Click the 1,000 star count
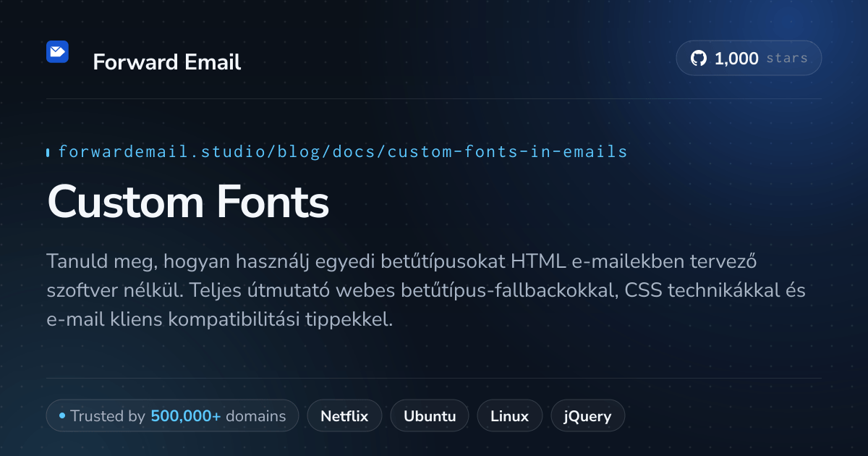Viewport: 868px width, 456px height. (x=736, y=59)
